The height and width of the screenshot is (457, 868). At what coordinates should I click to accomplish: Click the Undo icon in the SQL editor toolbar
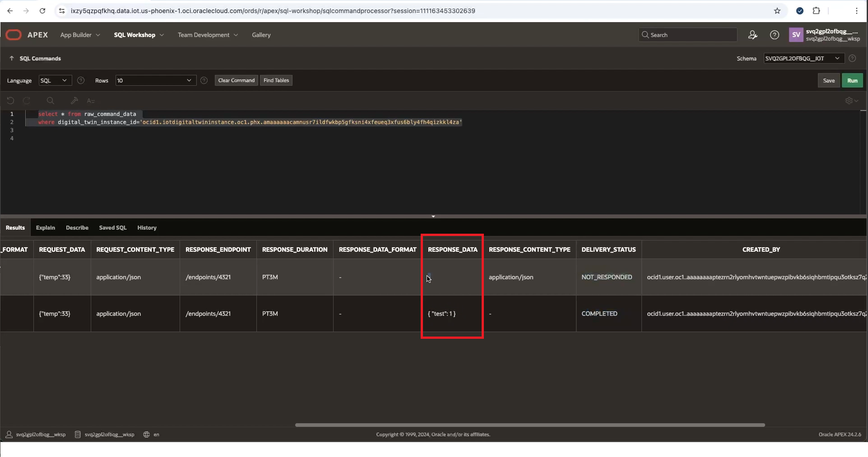click(x=10, y=101)
